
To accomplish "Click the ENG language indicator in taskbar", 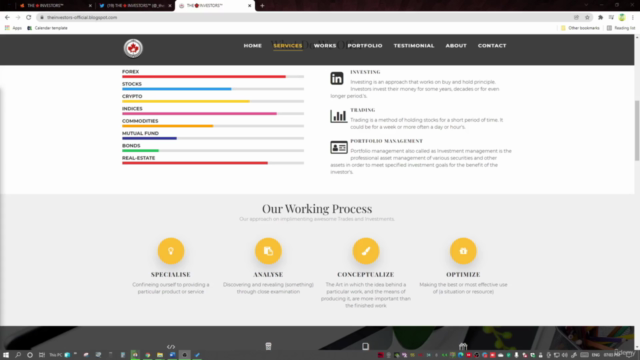I will pyautogui.click(x=596, y=355).
